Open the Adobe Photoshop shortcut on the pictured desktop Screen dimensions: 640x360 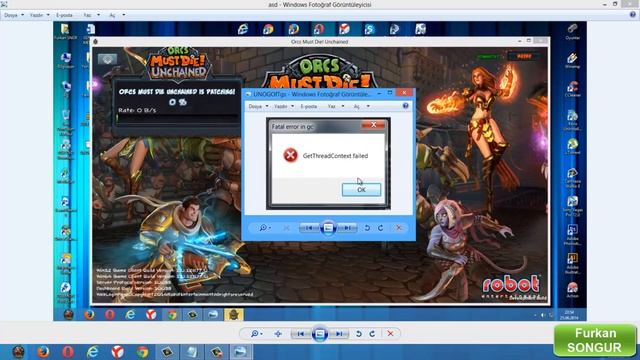pos(572,235)
